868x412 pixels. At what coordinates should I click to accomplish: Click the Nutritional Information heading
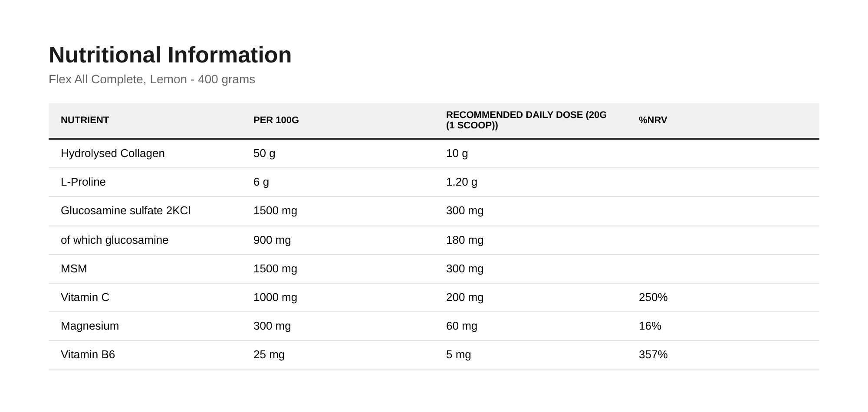point(170,55)
